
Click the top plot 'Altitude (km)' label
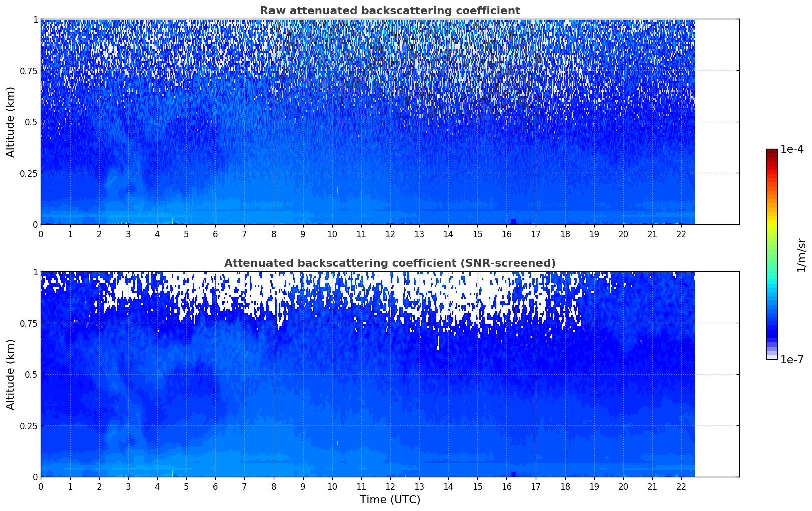click(11, 122)
